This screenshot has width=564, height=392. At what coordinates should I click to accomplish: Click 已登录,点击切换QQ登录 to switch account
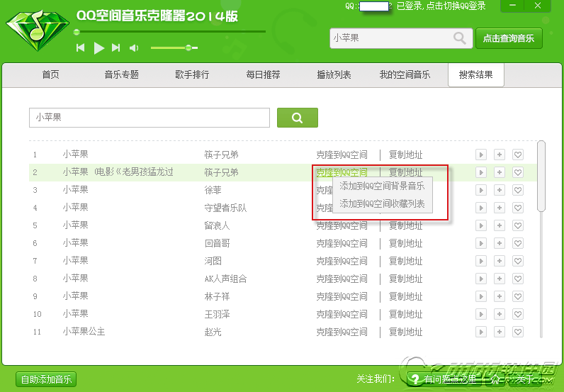[x=441, y=6]
